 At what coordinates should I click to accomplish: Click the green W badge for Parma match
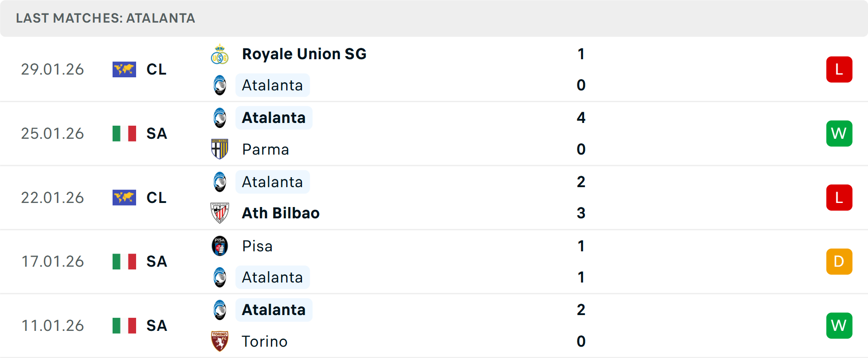coord(839,134)
